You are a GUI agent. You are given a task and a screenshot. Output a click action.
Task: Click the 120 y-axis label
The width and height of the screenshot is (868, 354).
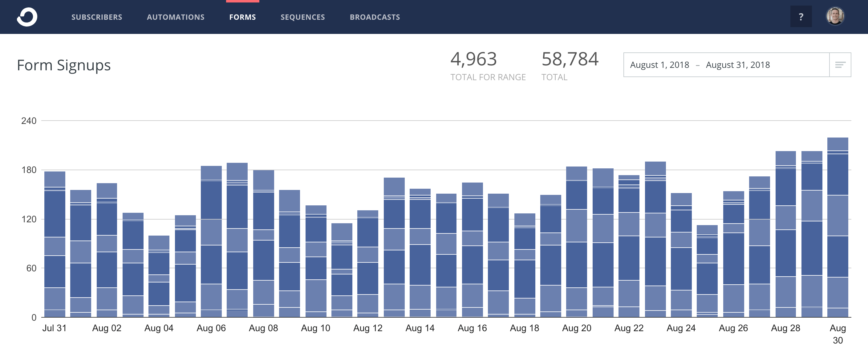click(29, 219)
